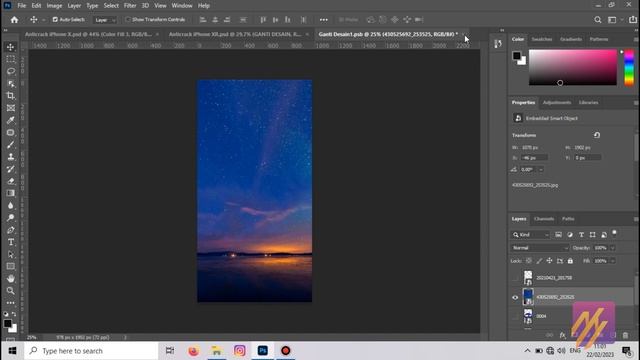The width and height of the screenshot is (640, 360).
Task: Toggle the adjustment layer filter
Action: pyautogui.click(x=570, y=235)
